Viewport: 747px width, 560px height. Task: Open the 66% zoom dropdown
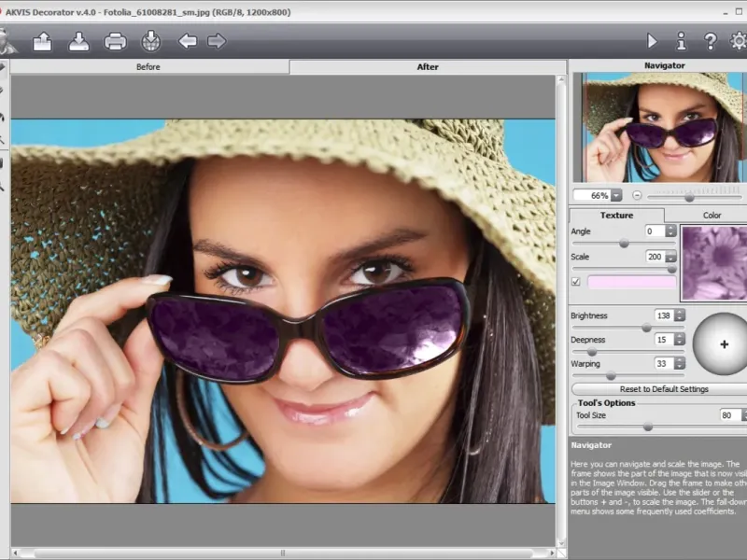617,196
